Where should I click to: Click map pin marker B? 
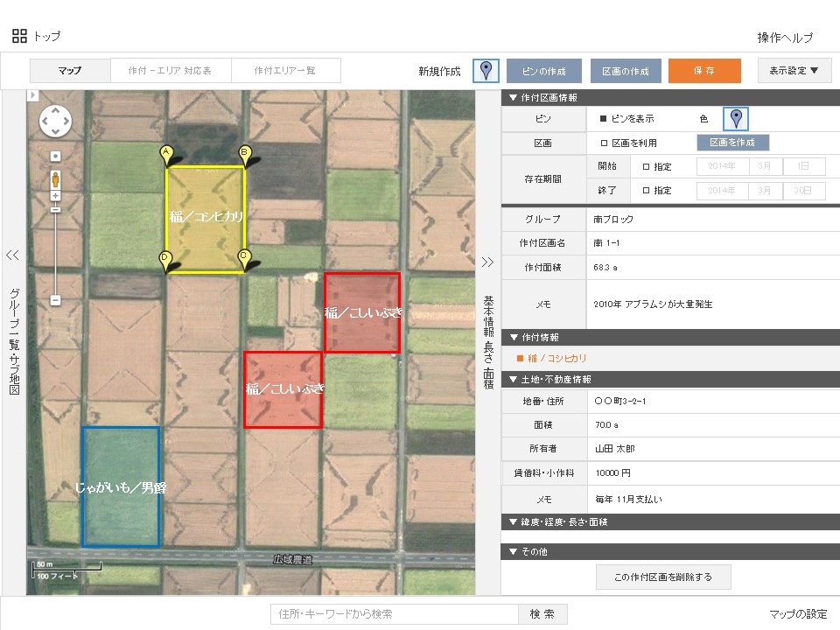245,155
